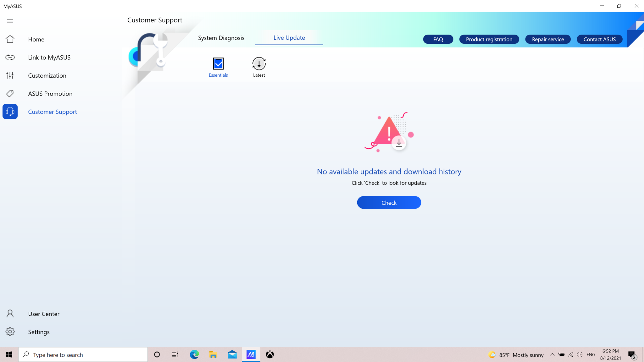The image size is (644, 362).
Task: Click the battery tray icon
Action: (x=561, y=354)
